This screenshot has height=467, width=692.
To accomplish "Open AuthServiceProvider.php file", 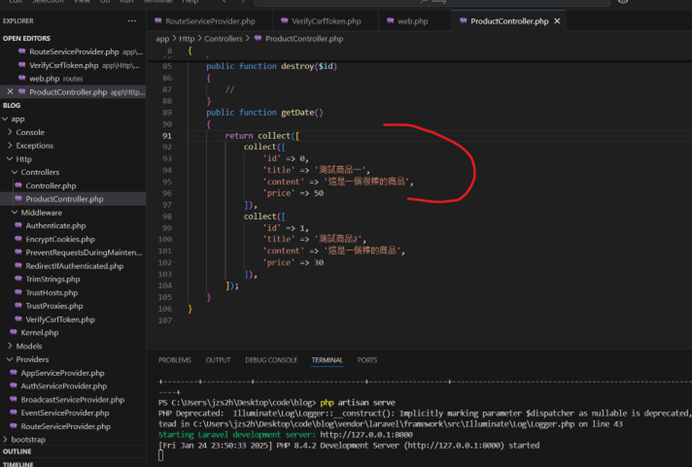I will (x=64, y=386).
